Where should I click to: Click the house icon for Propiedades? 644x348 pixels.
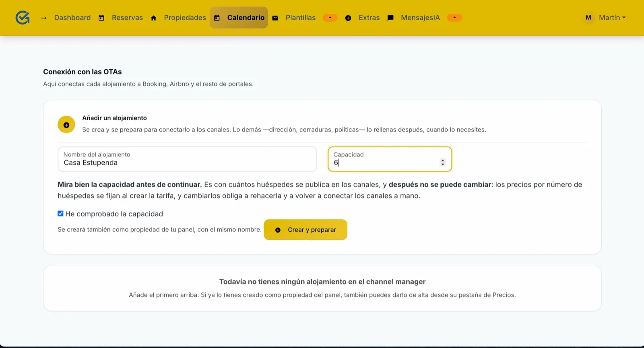click(153, 18)
